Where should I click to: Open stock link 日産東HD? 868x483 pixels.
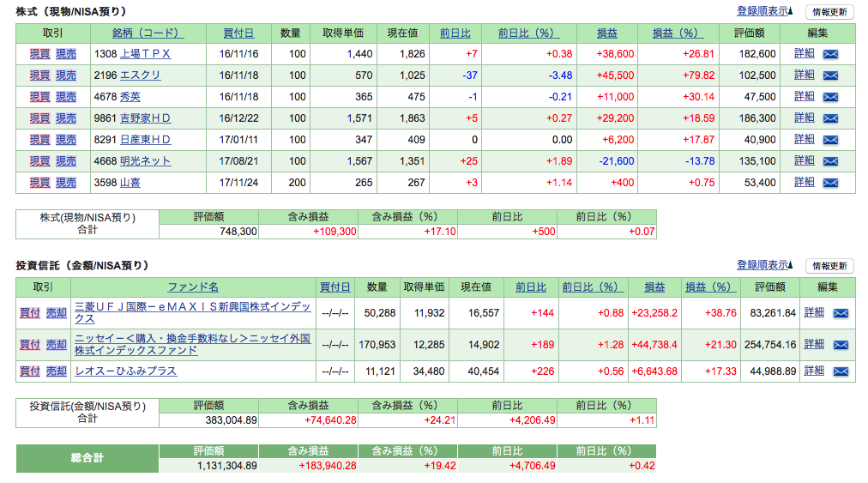(x=145, y=140)
